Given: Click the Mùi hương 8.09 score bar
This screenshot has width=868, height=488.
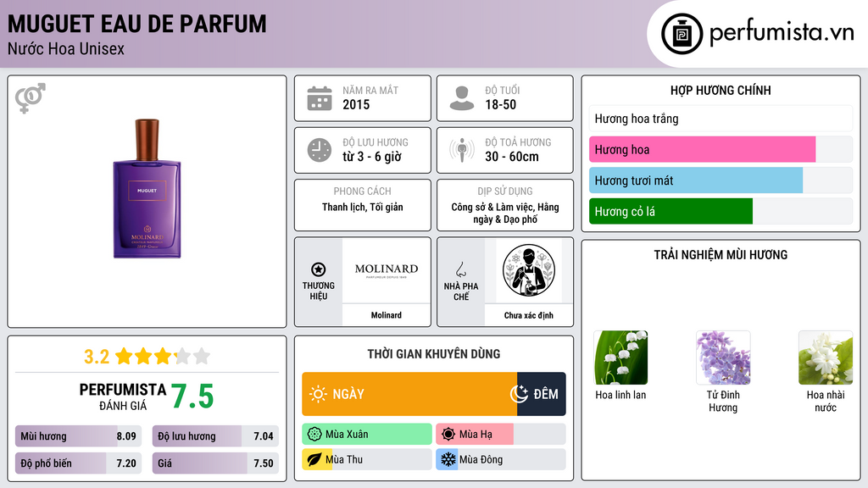Looking at the screenshot, I should (79, 436).
